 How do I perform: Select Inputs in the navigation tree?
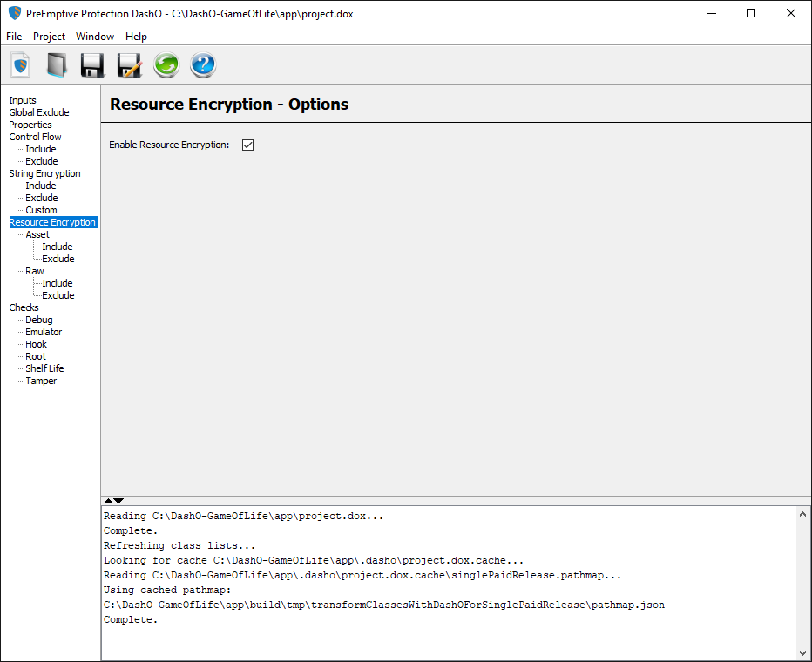coord(23,100)
